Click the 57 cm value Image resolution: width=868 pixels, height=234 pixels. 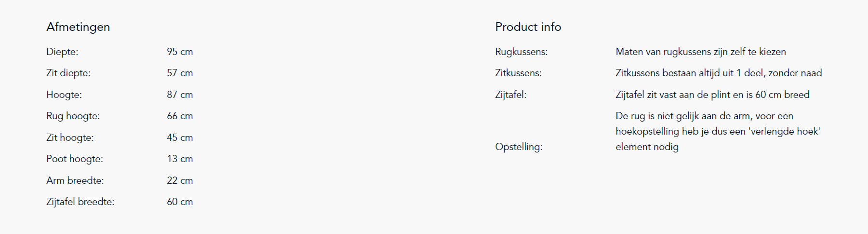pyautogui.click(x=180, y=73)
